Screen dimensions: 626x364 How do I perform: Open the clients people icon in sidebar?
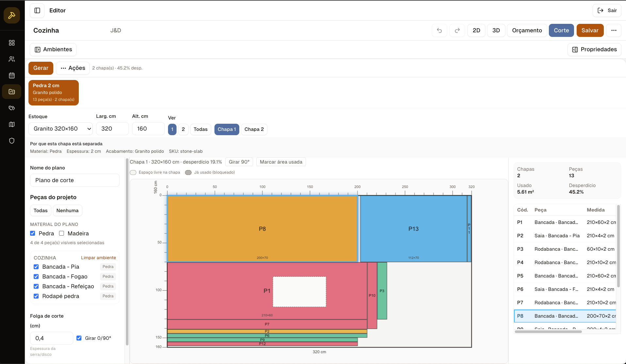[x=12, y=59]
